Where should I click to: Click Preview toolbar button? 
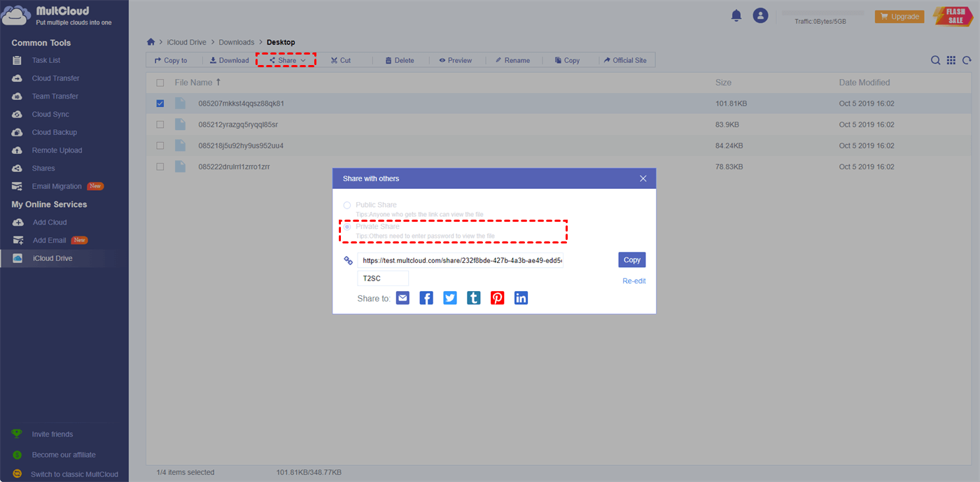456,60
